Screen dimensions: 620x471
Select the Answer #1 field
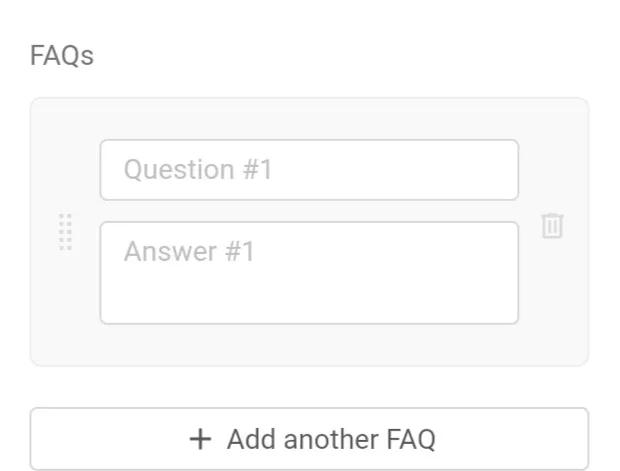click(x=309, y=273)
